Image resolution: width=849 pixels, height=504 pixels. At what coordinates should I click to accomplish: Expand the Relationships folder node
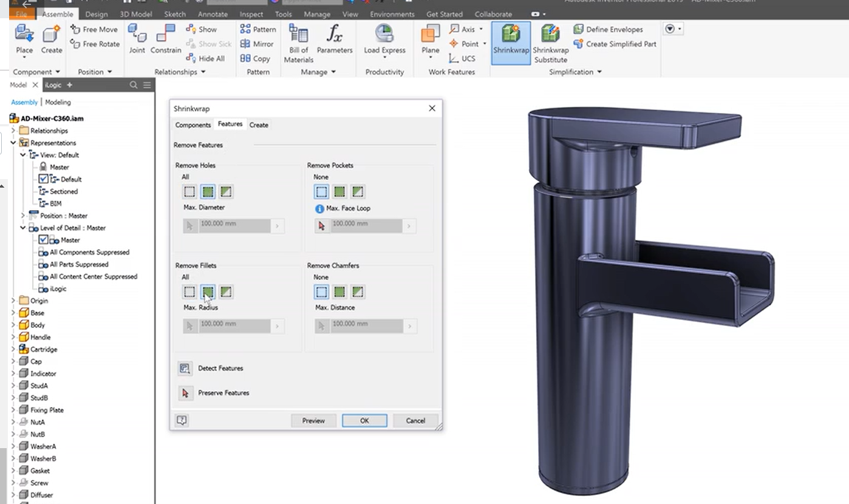13,131
